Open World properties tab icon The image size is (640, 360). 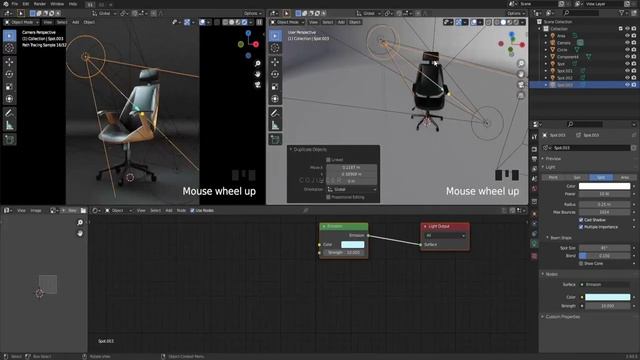coord(534,188)
